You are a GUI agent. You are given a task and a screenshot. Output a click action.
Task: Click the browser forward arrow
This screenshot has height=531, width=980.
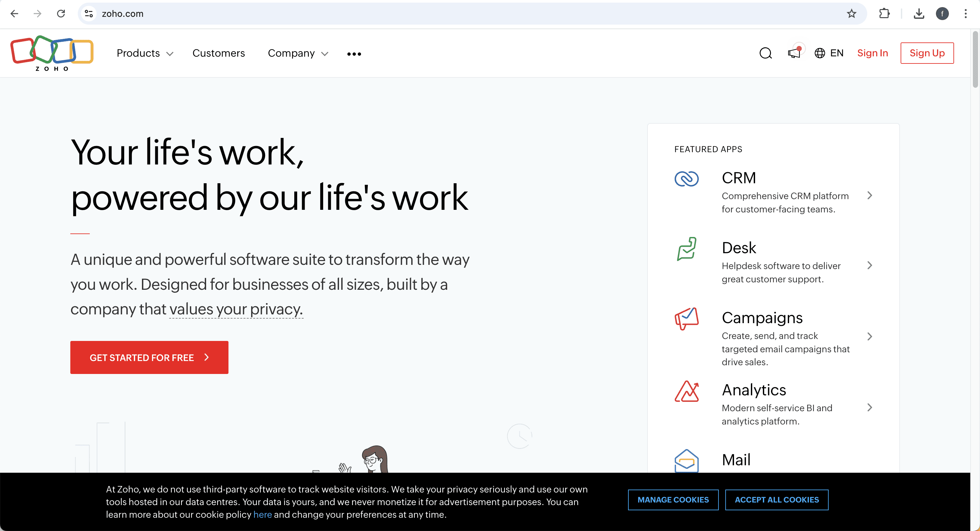click(x=37, y=14)
